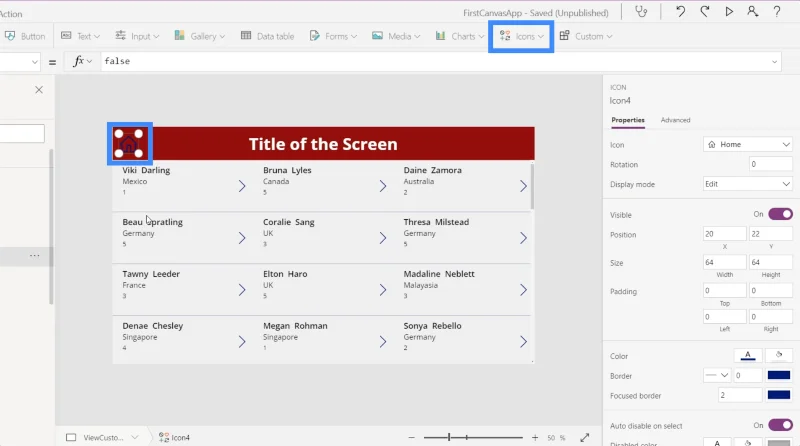Click arrow next to Viki Darling
This screenshot has height=446, width=800.
click(242, 186)
